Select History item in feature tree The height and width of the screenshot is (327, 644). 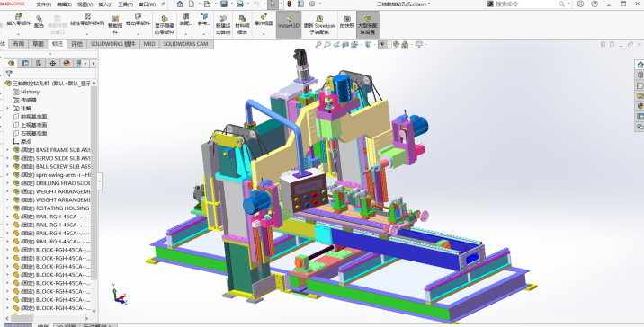[x=26, y=92]
